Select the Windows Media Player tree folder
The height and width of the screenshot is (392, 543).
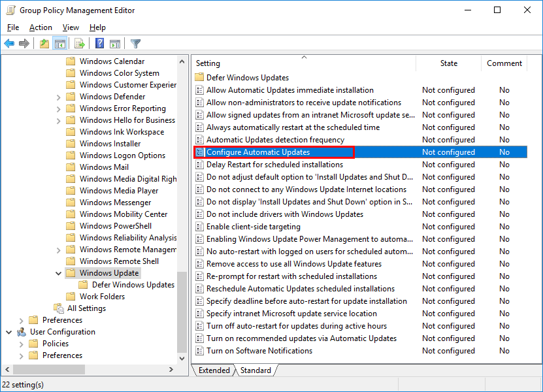pyautogui.click(x=119, y=191)
